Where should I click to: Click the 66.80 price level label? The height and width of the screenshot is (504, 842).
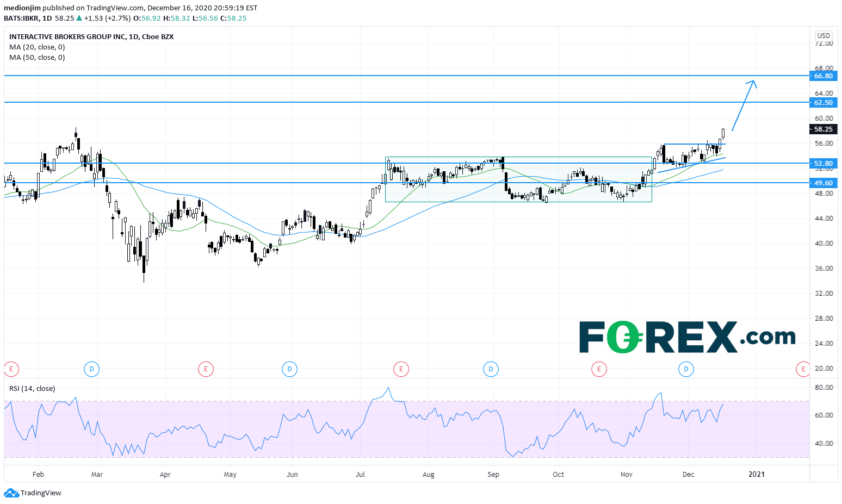824,76
